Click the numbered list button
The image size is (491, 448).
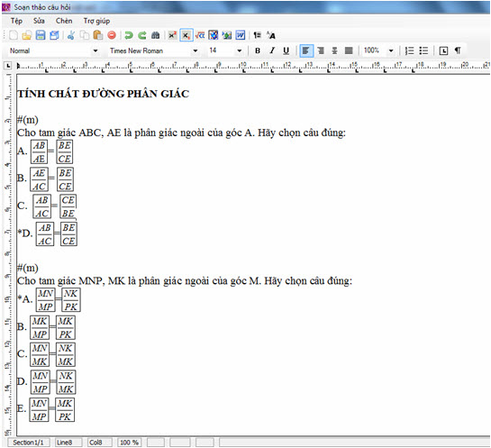409,50
